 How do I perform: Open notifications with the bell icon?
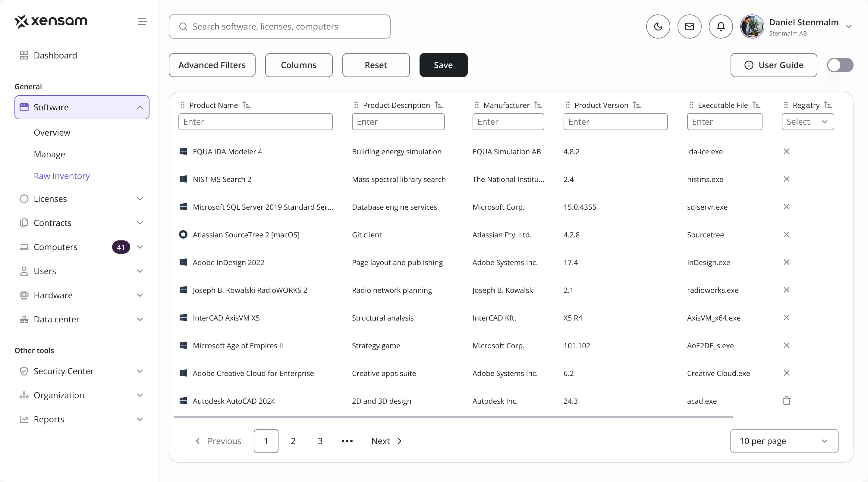720,26
